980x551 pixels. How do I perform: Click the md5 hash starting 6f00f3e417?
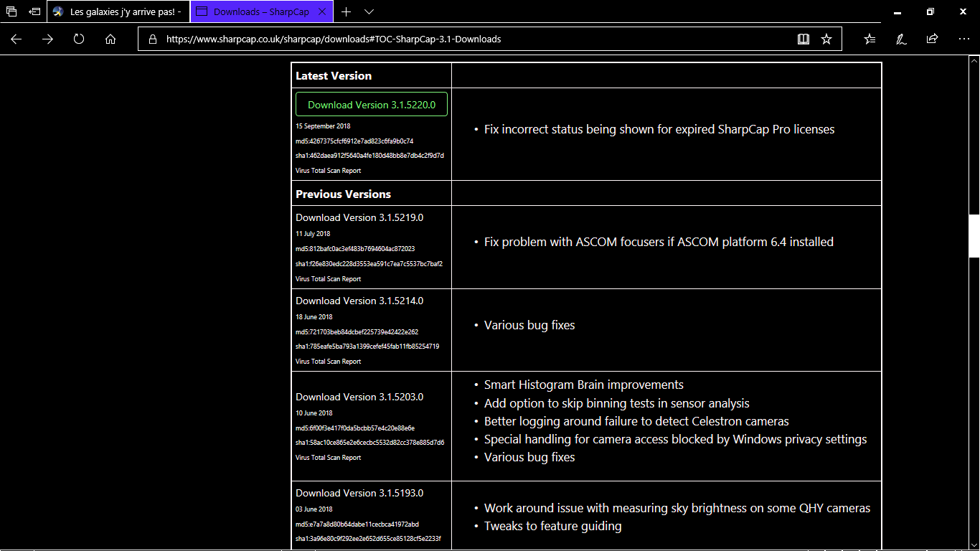point(355,428)
